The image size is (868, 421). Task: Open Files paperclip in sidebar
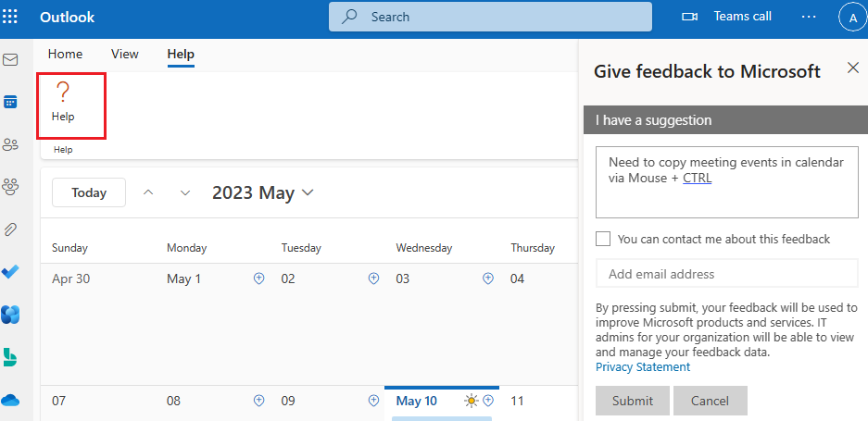coord(10,230)
